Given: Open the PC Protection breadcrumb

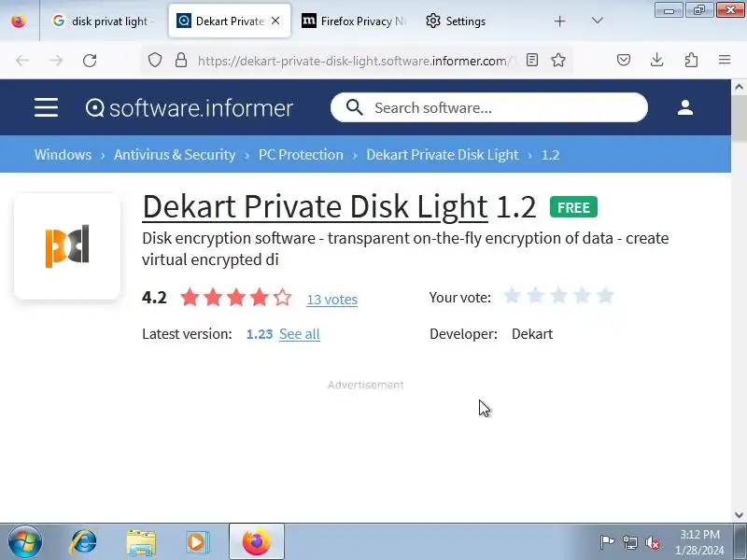Looking at the screenshot, I should [301, 155].
